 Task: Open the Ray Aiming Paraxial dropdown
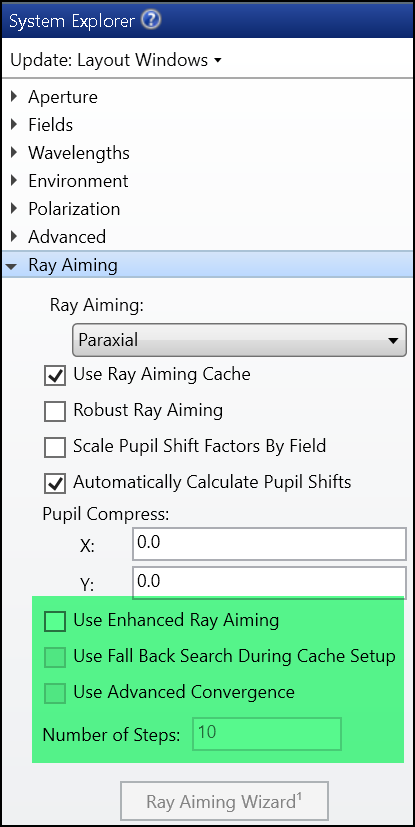pyautogui.click(x=239, y=340)
